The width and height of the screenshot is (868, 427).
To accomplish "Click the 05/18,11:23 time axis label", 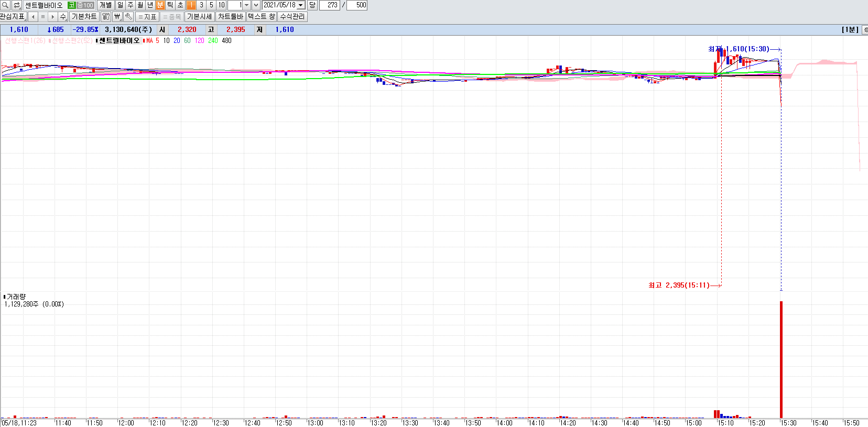I will pos(19,423).
